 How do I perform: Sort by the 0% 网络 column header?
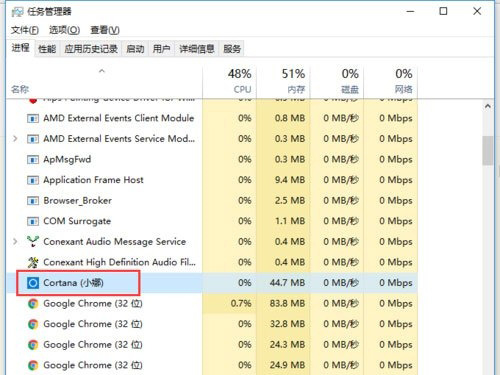coord(391,82)
